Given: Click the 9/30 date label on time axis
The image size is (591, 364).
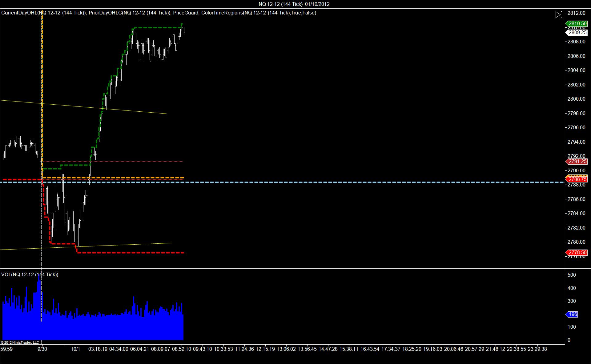Looking at the screenshot, I should (42, 349).
